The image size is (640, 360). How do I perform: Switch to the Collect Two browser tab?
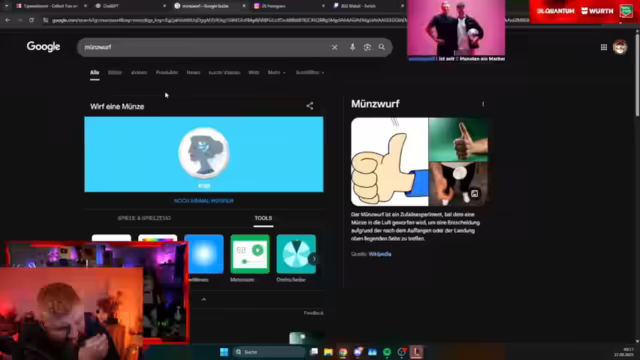pyautogui.click(x=51, y=6)
